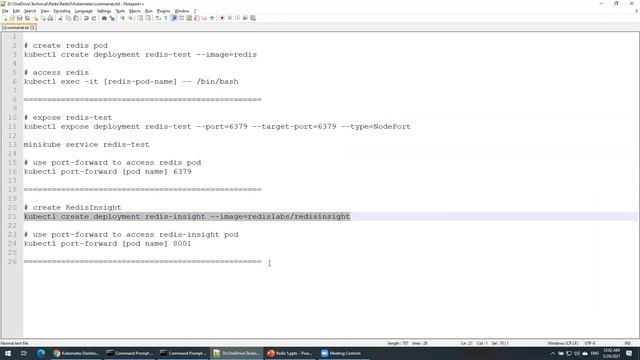Switch to Kubernetes Dashboard Chrome window
Viewport: 640px width, 360px height.
point(76,353)
